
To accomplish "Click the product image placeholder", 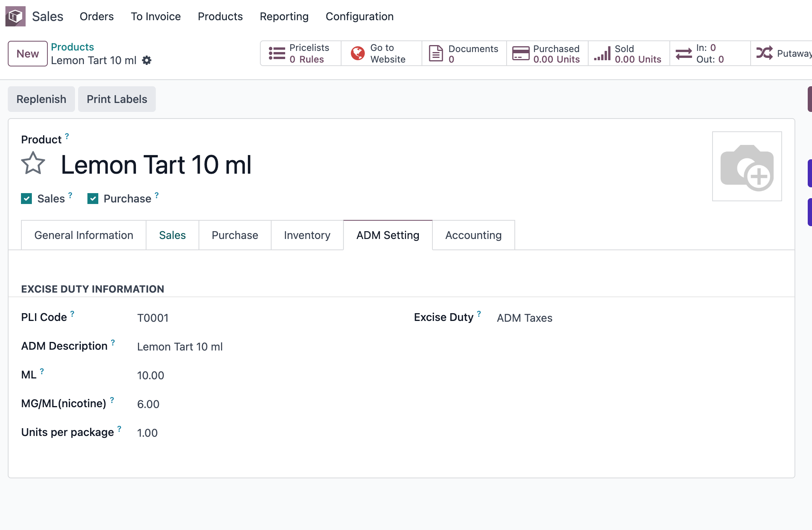I will pos(747,166).
